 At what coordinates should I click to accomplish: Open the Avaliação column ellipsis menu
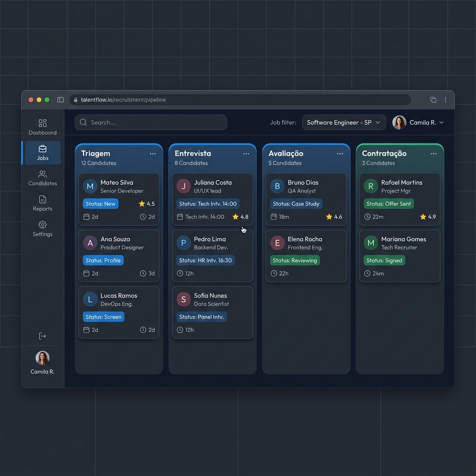pyautogui.click(x=340, y=153)
